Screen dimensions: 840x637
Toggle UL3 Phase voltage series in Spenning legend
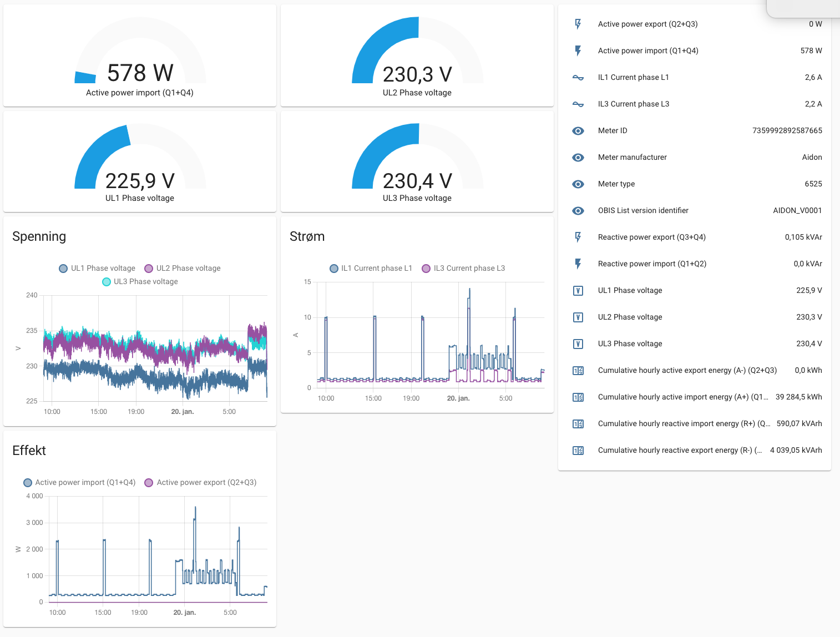click(140, 281)
